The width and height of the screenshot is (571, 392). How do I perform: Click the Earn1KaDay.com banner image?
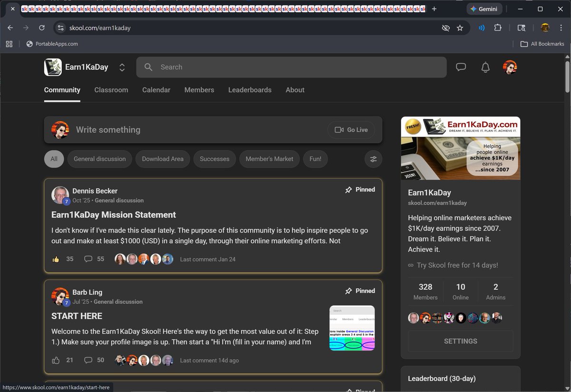pos(461,148)
